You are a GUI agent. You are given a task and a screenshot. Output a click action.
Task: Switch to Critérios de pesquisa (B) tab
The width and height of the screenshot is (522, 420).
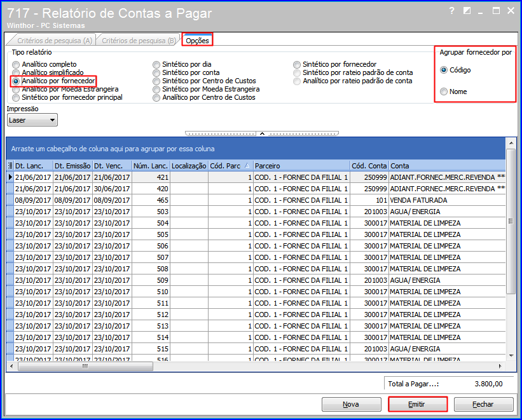click(x=139, y=41)
